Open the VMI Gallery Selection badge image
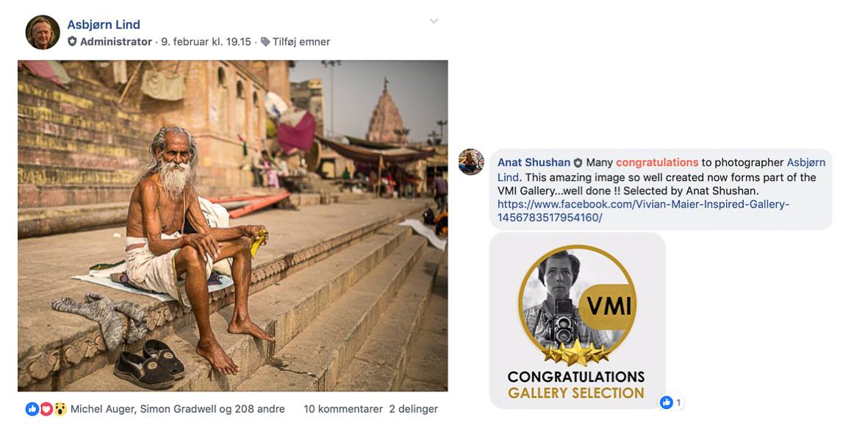Image resolution: width=868 pixels, height=434 pixels. (x=578, y=321)
